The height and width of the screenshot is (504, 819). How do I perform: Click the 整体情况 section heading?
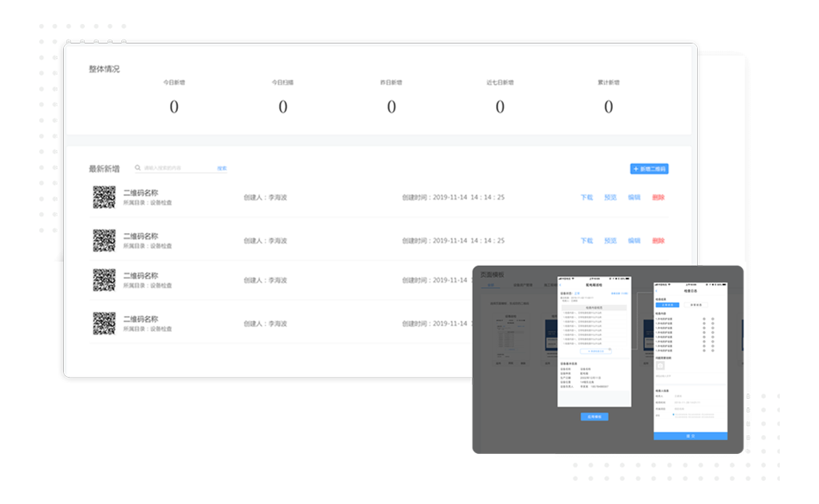[x=104, y=69]
